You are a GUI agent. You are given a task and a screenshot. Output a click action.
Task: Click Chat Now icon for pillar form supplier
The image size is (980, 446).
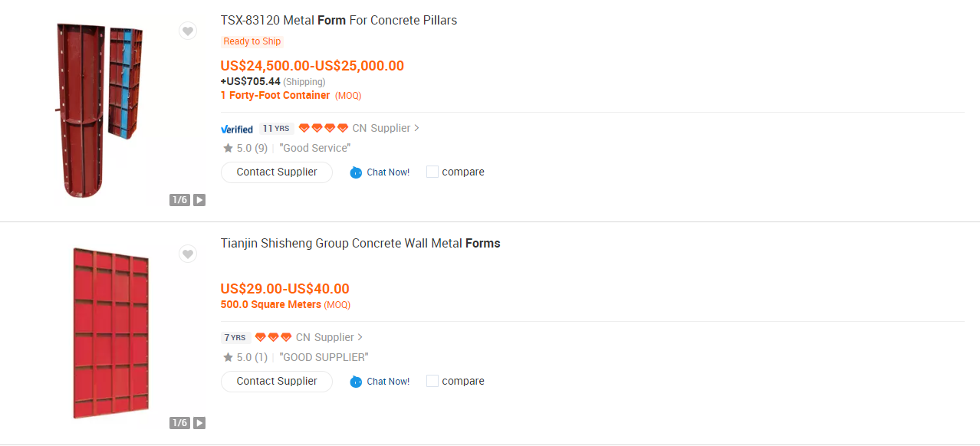356,172
